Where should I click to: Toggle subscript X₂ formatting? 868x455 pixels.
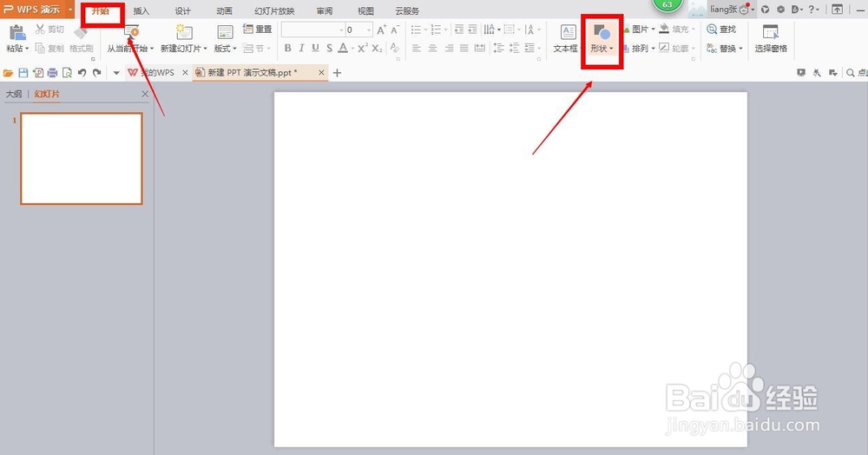pyautogui.click(x=377, y=48)
